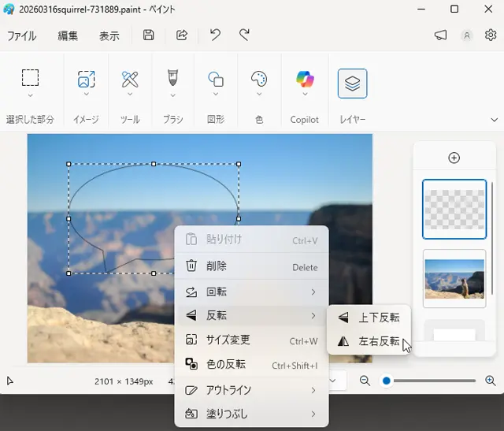The image size is (504, 431).
Task: Zoom in with the plus magnifier
Action: [x=490, y=381]
